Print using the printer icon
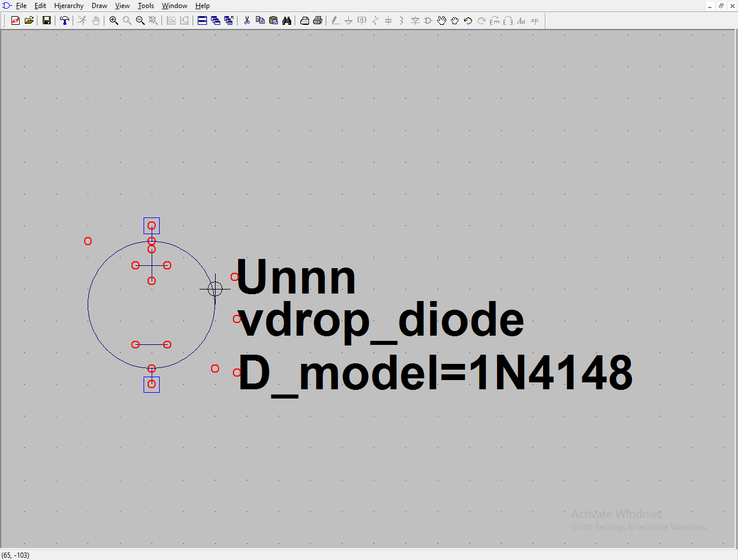Viewport: 738px width, 560px height. (318, 21)
